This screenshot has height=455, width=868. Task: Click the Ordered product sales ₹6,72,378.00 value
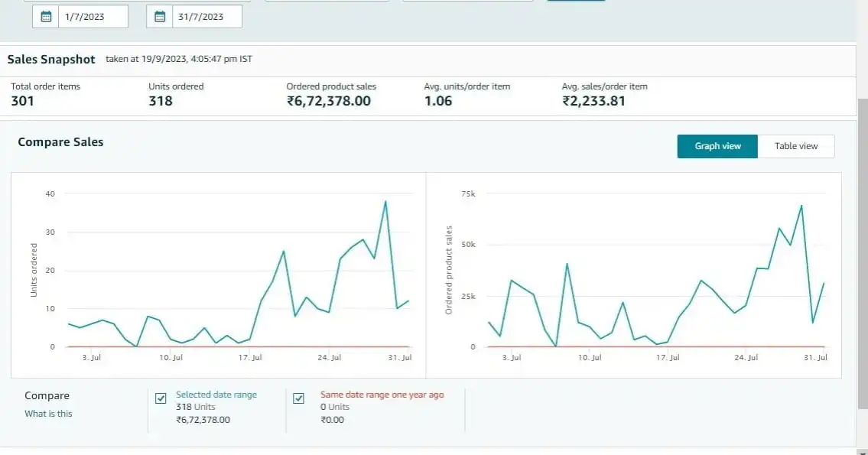[x=328, y=101]
